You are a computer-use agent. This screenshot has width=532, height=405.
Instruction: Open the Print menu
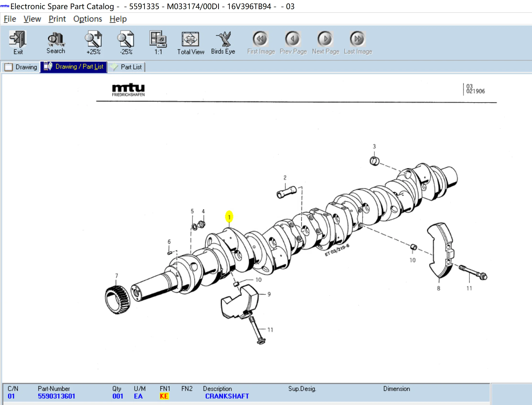tap(57, 19)
